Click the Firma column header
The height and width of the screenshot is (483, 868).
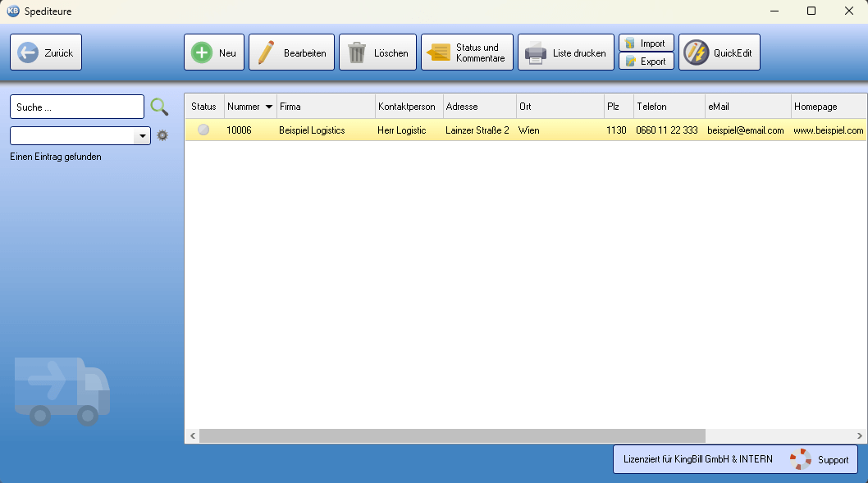(x=325, y=107)
